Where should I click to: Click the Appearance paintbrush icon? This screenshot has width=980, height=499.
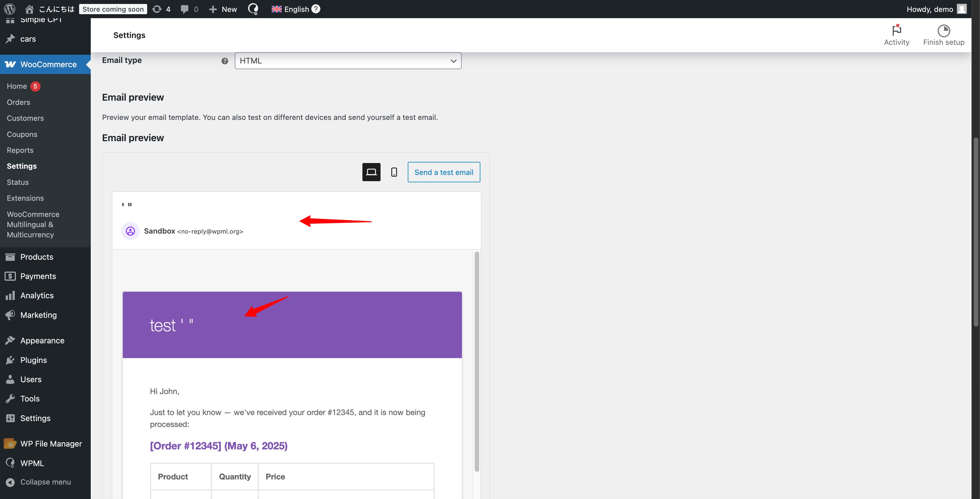coord(10,341)
